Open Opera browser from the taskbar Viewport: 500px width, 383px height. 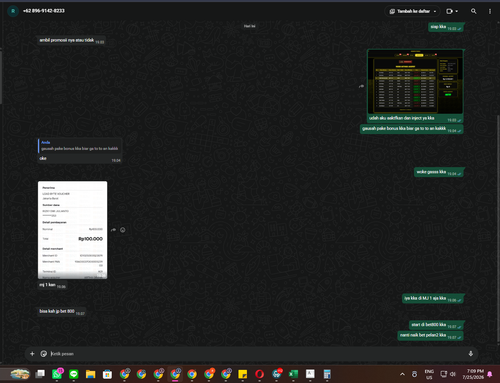[259, 374]
